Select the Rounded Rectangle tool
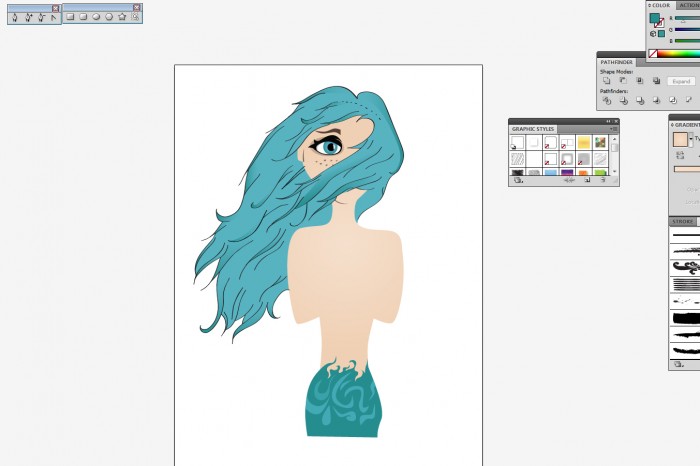 pos(83,17)
